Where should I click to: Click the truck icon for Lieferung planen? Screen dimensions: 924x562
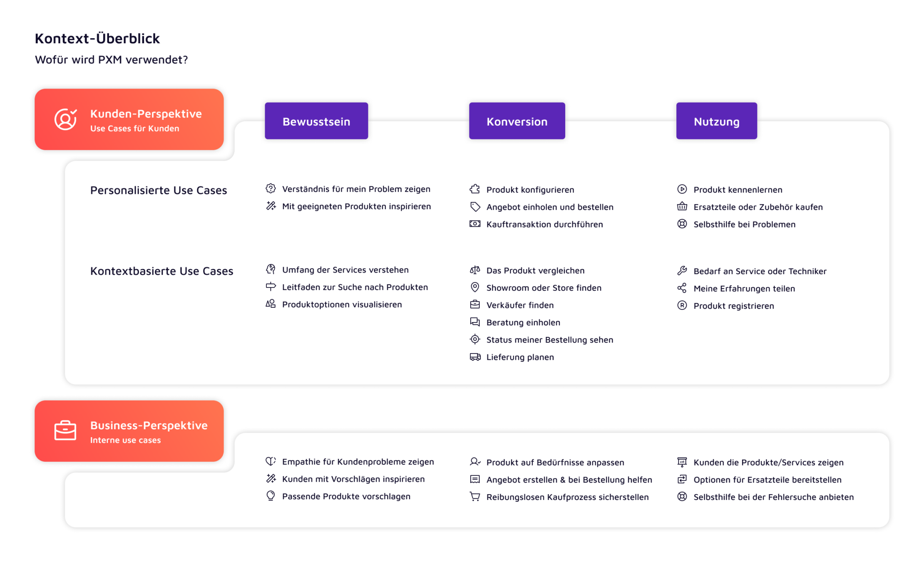(x=475, y=357)
